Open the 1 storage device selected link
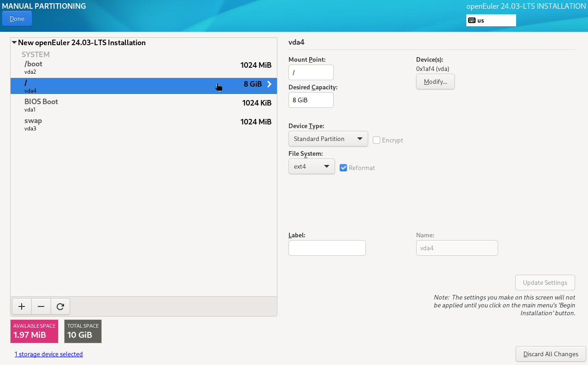The width and height of the screenshot is (588, 365). pyautogui.click(x=48, y=354)
